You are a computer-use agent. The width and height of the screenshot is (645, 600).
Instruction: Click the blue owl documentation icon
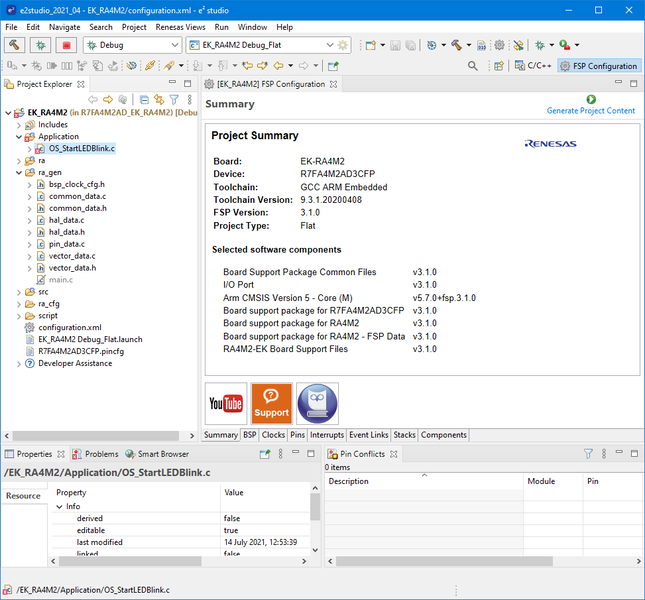point(317,403)
